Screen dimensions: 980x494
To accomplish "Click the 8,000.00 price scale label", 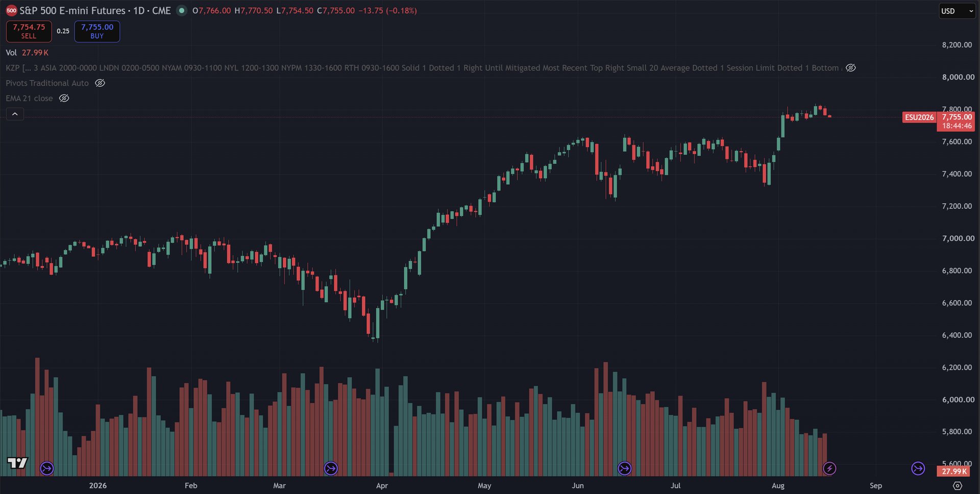I will 958,77.
